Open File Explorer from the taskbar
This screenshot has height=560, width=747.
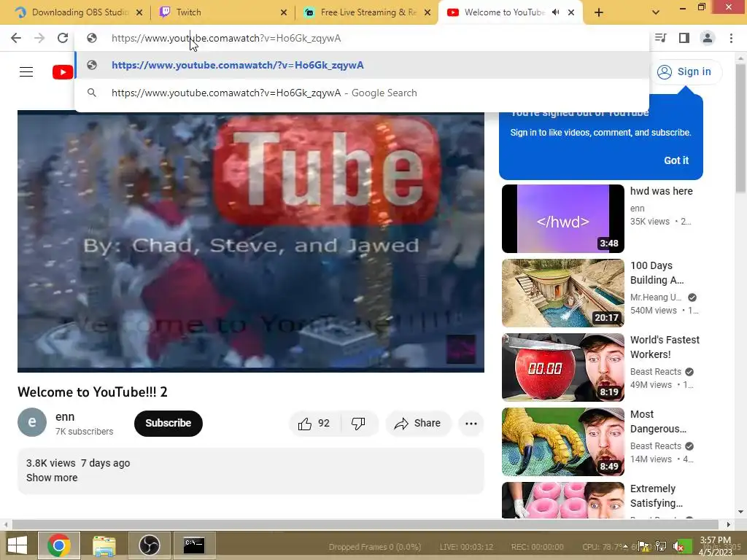point(104,545)
